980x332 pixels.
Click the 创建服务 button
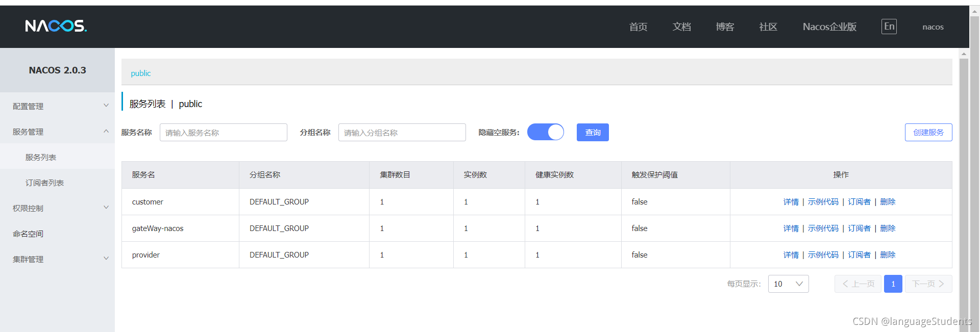(x=928, y=133)
